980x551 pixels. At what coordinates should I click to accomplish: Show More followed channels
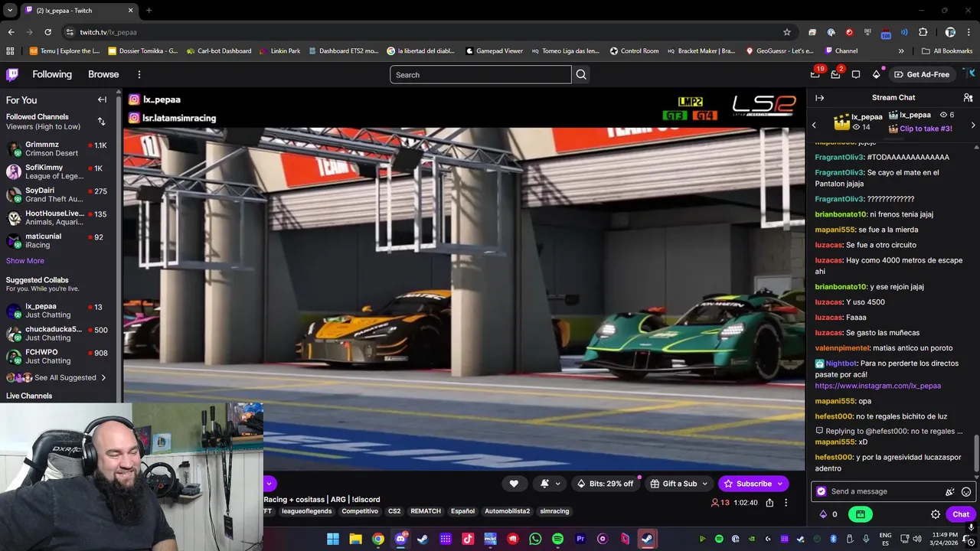tap(25, 261)
